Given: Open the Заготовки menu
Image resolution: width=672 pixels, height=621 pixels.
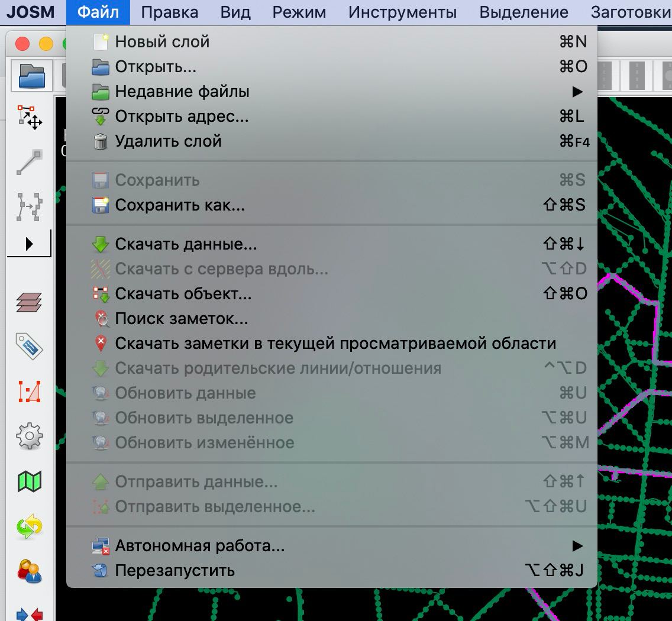Looking at the screenshot, I should pos(631,12).
